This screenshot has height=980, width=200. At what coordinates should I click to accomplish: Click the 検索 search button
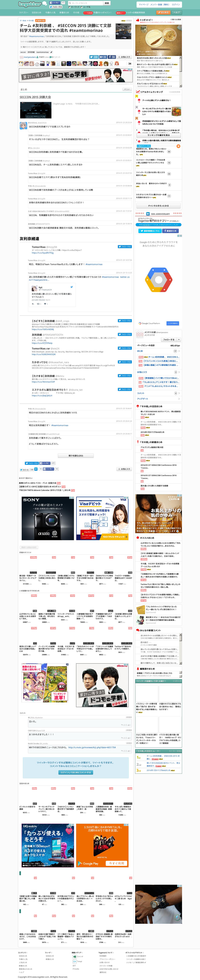[x=107, y=3]
